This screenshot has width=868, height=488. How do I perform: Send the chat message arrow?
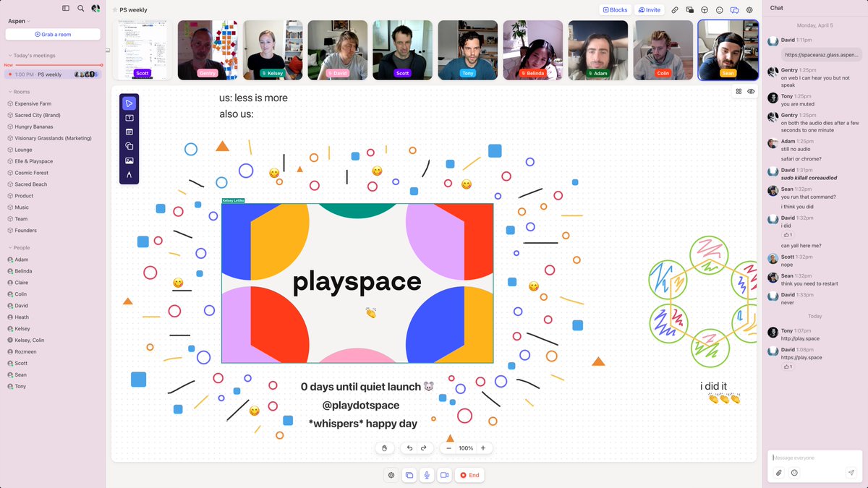click(851, 473)
